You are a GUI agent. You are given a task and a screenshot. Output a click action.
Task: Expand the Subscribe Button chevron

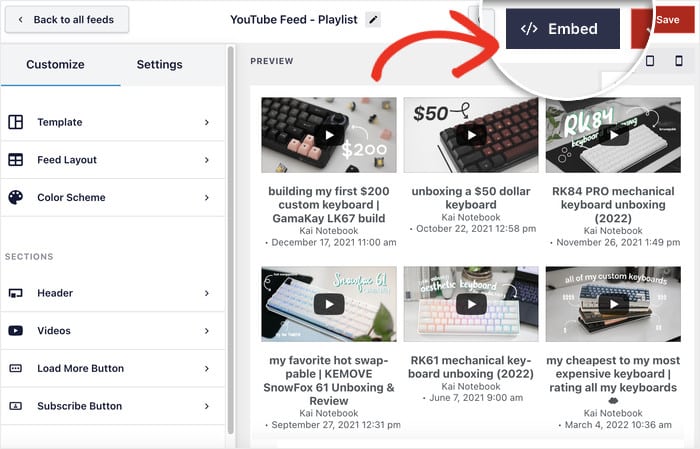[x=207, y=406]
